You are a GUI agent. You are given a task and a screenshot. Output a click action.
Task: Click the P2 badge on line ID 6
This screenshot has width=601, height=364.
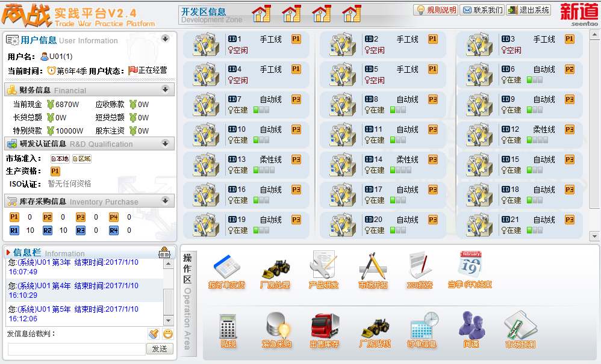coord(569,69)
